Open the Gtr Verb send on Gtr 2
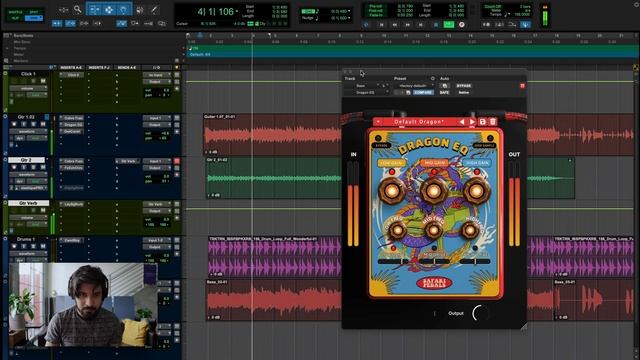This screenshot has width=640, height=360. pos(127,161)
